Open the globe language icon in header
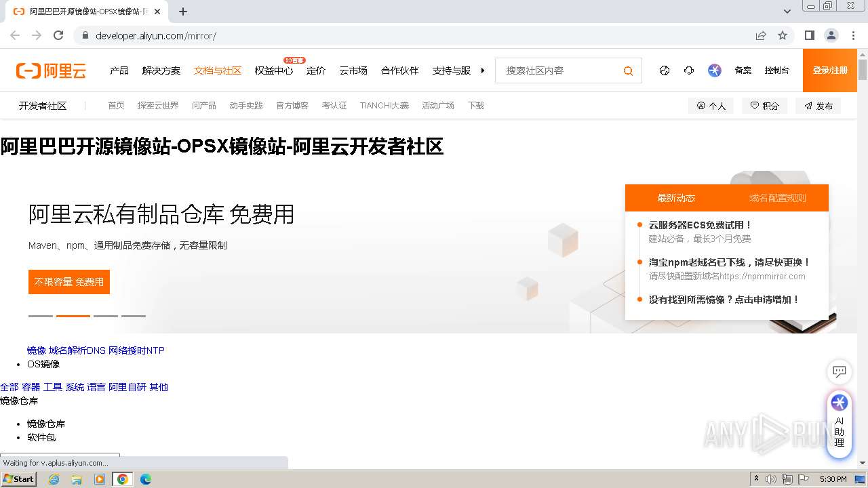 point(665,70)
